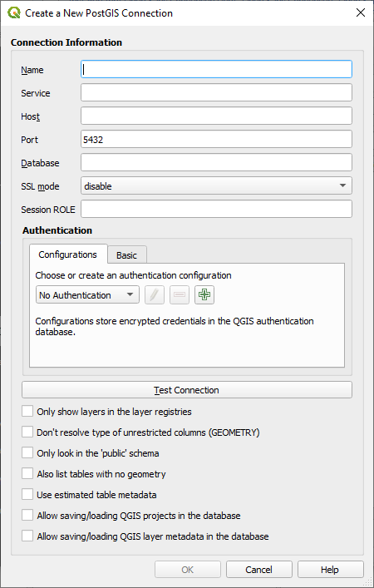374x588 pixels.
Task: Click into the Database text field
Action: pyautogui.click(x=216, y=162)
